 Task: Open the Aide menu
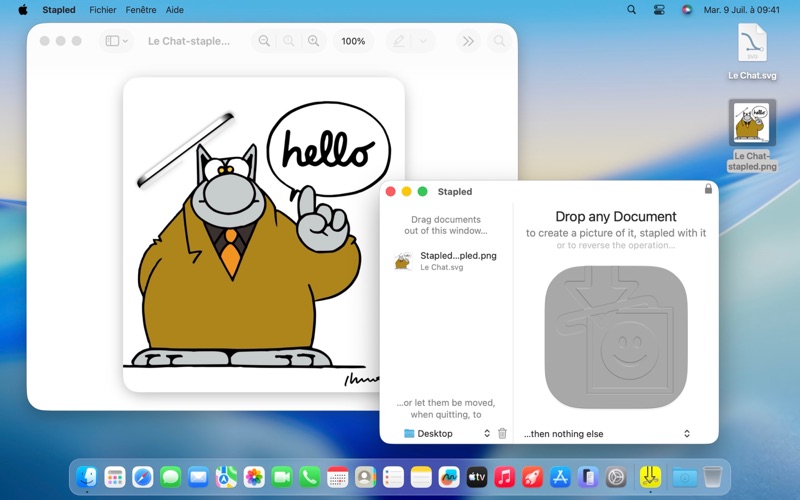coord(174,10)
